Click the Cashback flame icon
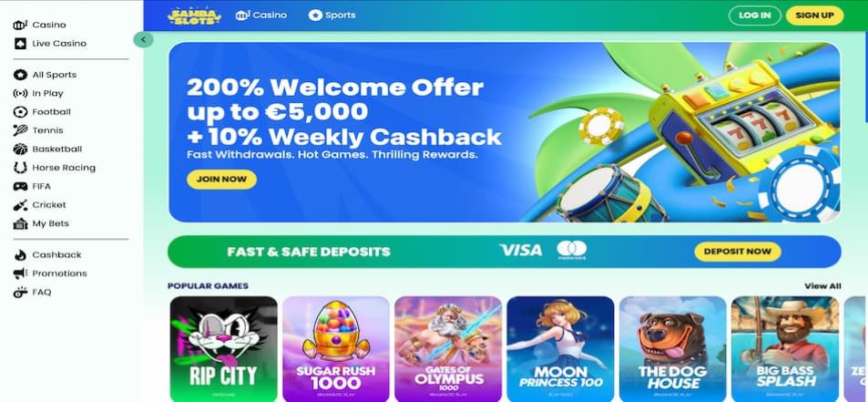Viewport: 868px width, 402px height. click(20, 255)
